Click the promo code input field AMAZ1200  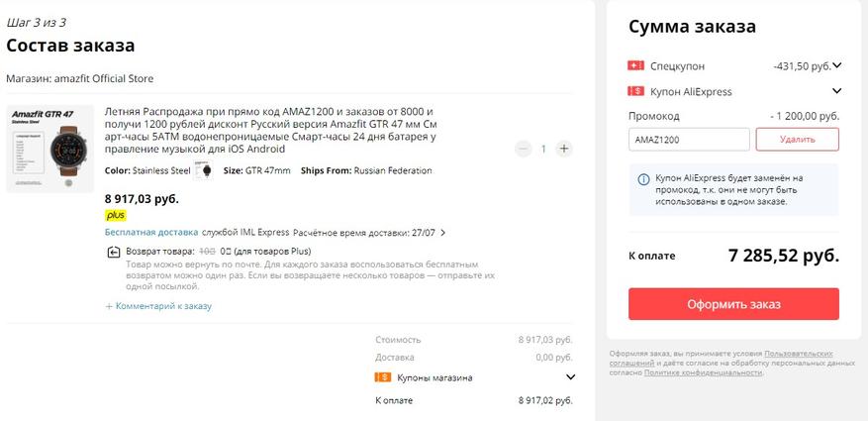point(689,140)
